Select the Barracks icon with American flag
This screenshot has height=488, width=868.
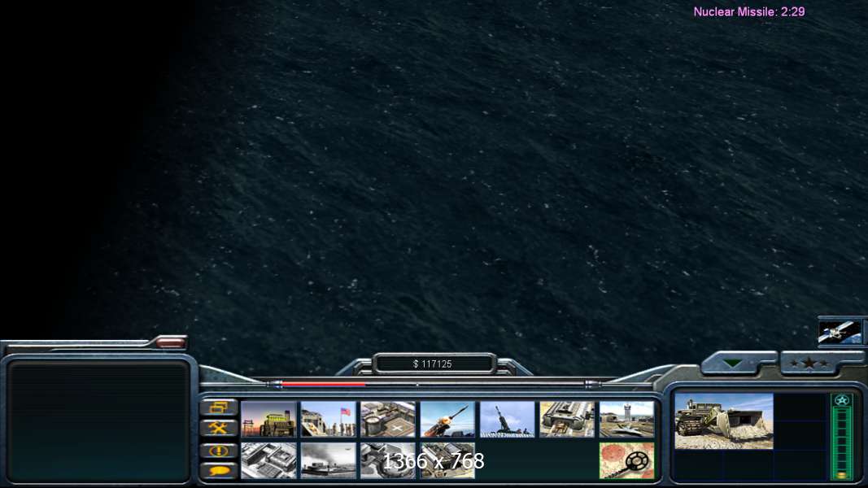tap(329, 420)
